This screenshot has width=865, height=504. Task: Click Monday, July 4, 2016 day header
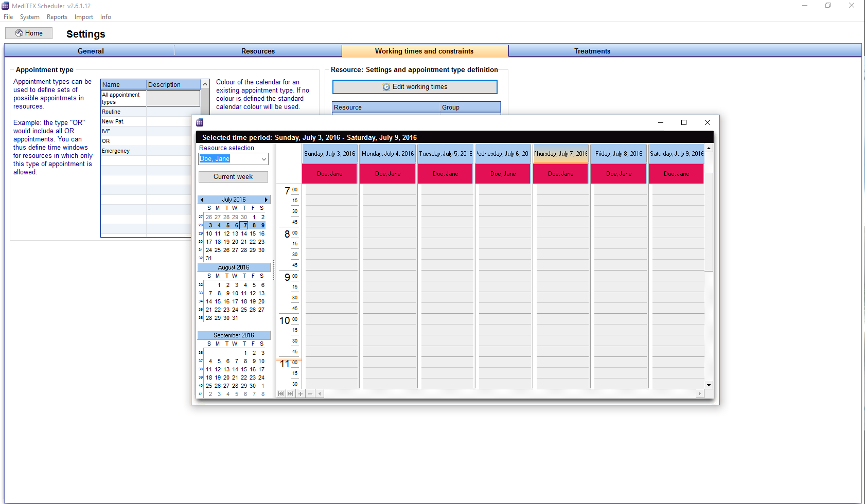point(387,154)
